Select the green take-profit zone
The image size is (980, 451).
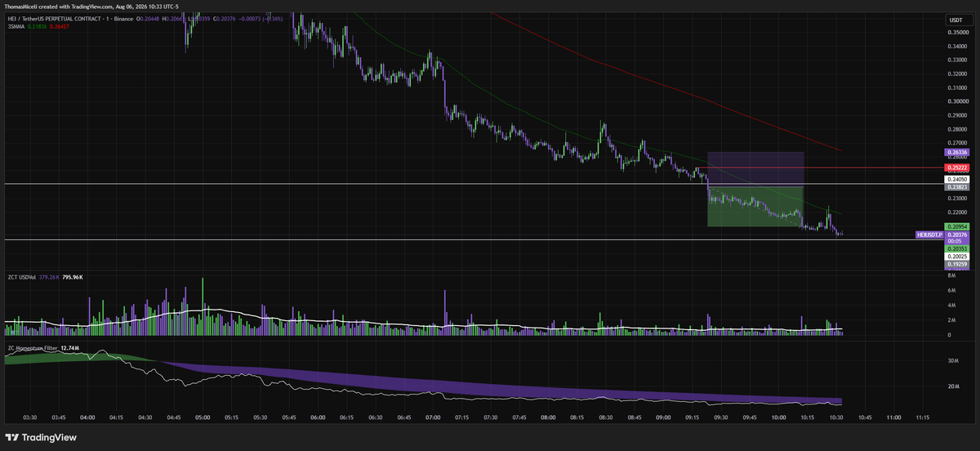click(x=755, y=207)
